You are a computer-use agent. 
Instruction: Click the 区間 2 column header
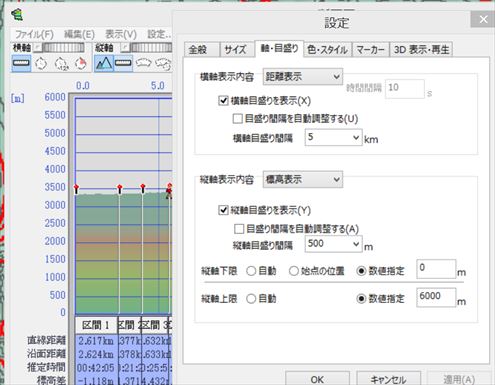click(130, 325)
